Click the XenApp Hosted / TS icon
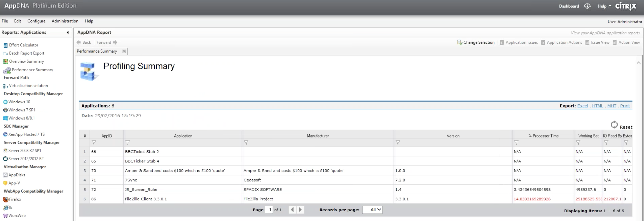644x221 pixels. pyautogui.click(x=5, y=134)
